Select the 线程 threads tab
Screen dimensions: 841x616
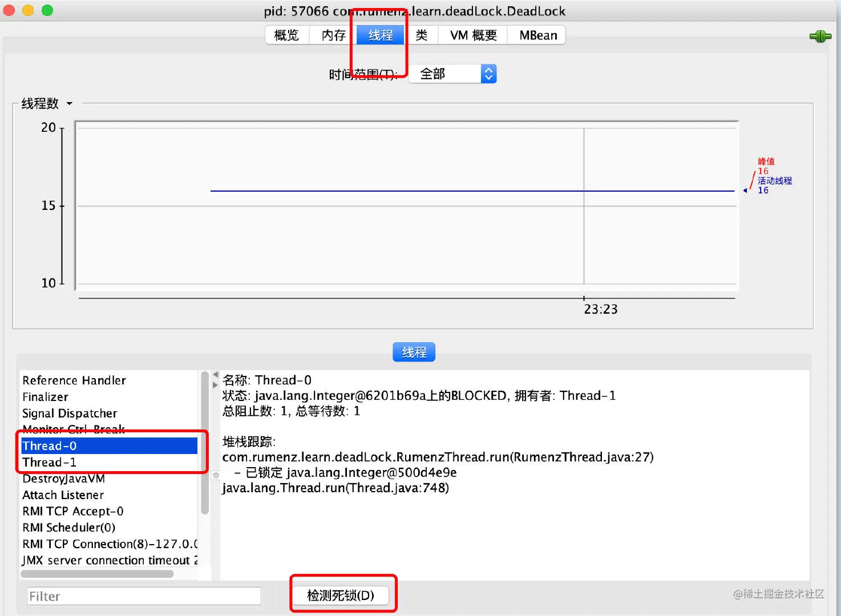[381, 35]
